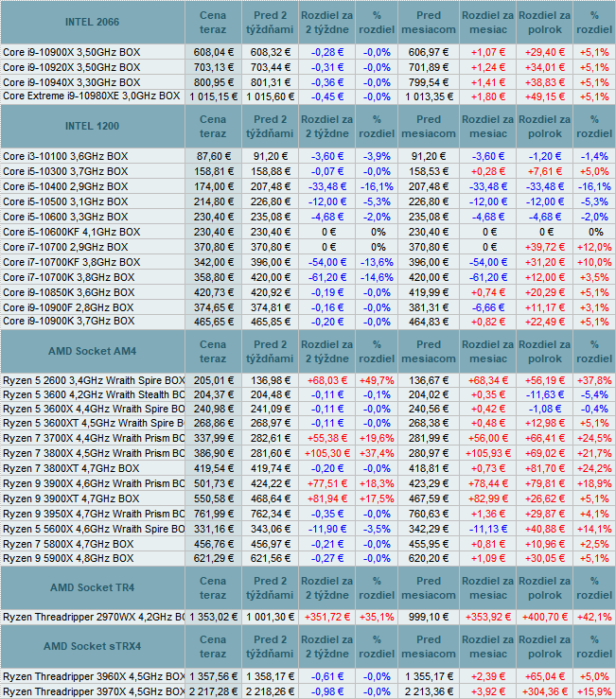Select Core i7-10700KF 3,8GHz BOX name

pos(71,263)
